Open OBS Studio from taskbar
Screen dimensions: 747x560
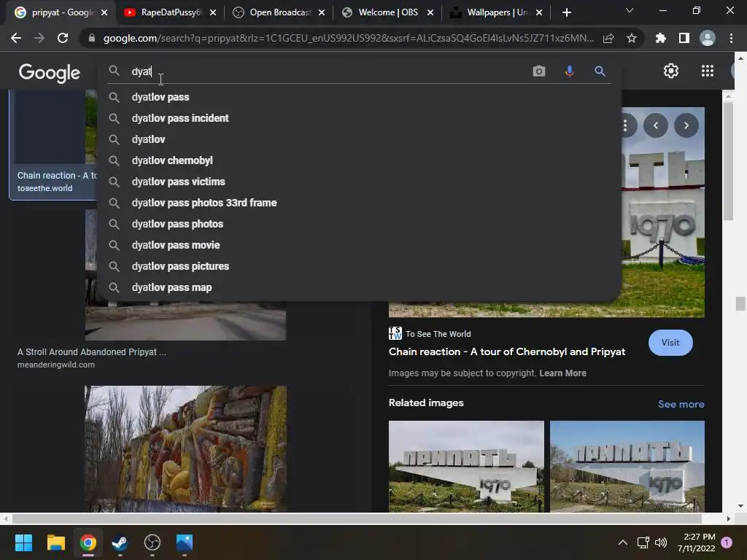coord(152,542)
